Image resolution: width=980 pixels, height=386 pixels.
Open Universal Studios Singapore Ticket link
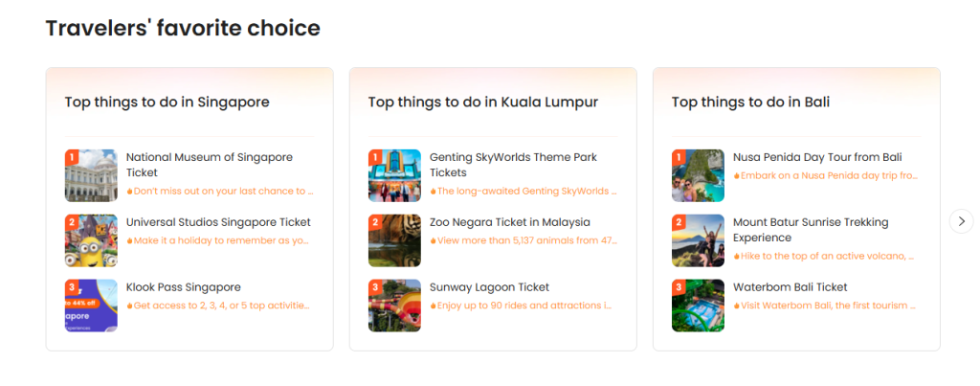218,222
